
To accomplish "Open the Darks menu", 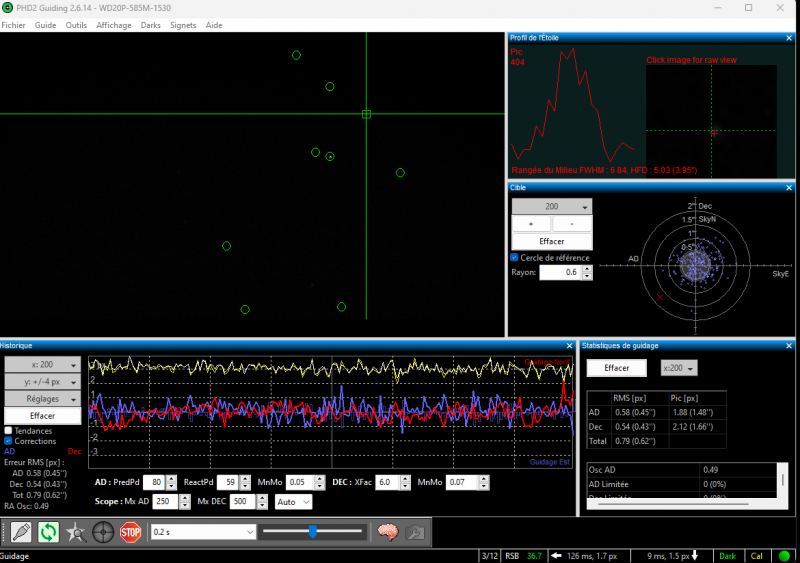I will [151, 25].
